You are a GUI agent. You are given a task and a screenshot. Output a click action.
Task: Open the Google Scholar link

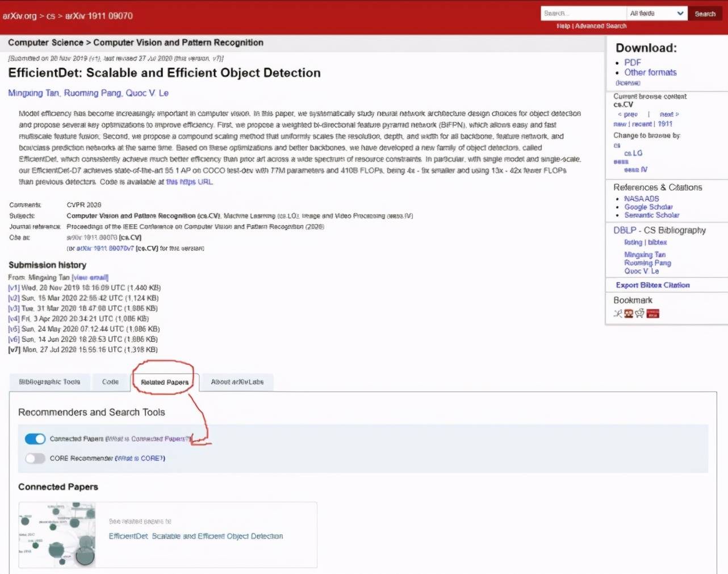click(x=648, y=207)
